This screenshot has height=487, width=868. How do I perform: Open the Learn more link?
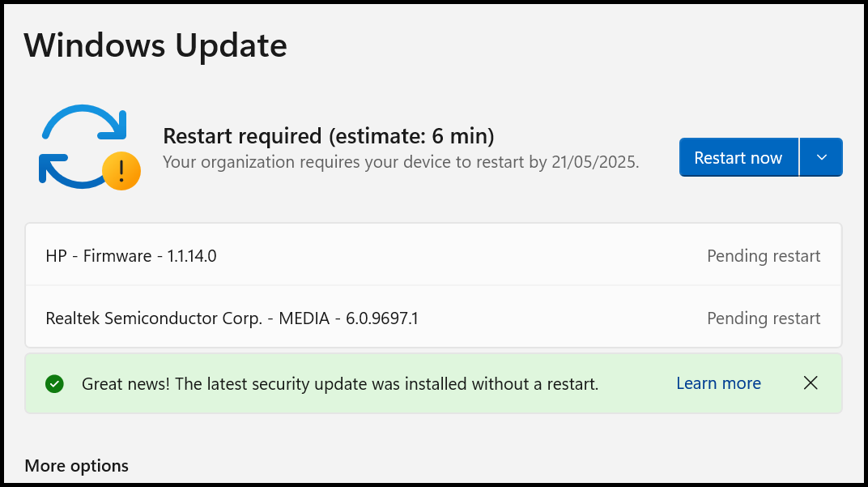718,383
